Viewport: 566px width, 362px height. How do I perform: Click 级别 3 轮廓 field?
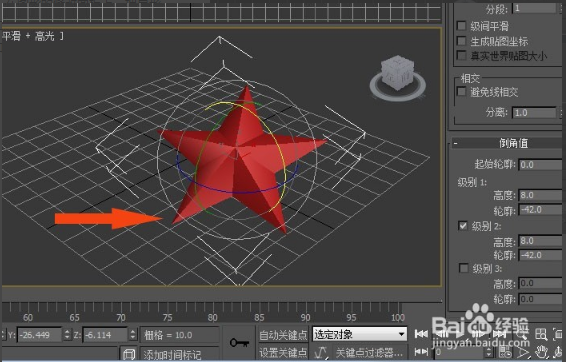[x=541, y=299]
